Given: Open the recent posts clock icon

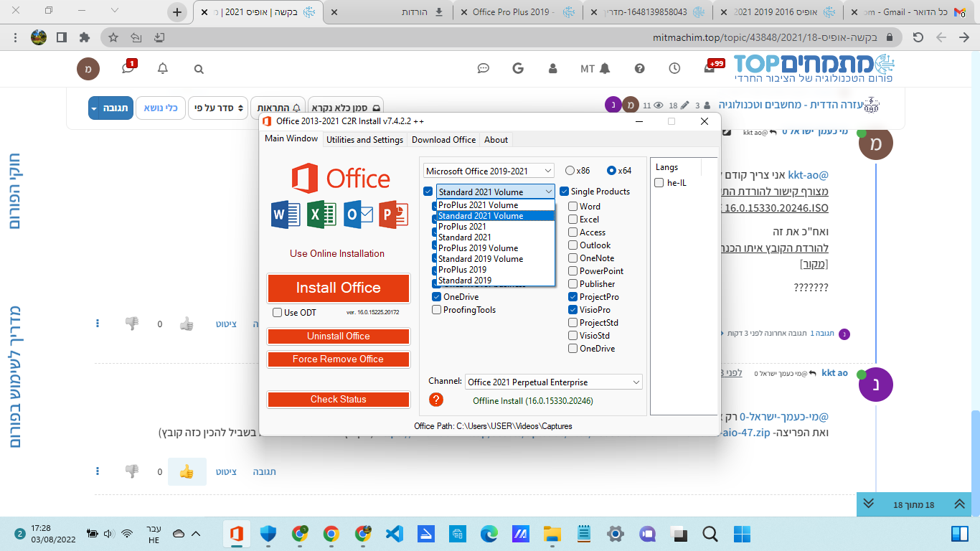Looking at the screenshot, I should (674, 68).
